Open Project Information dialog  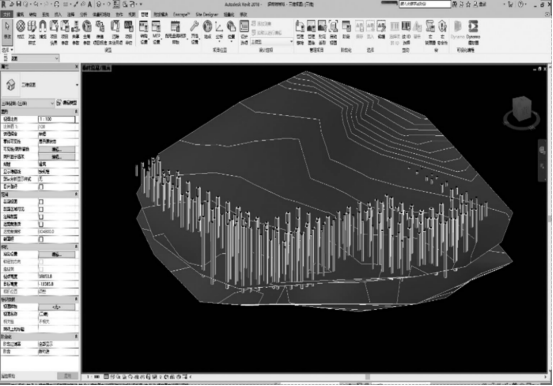coord(54,31)
